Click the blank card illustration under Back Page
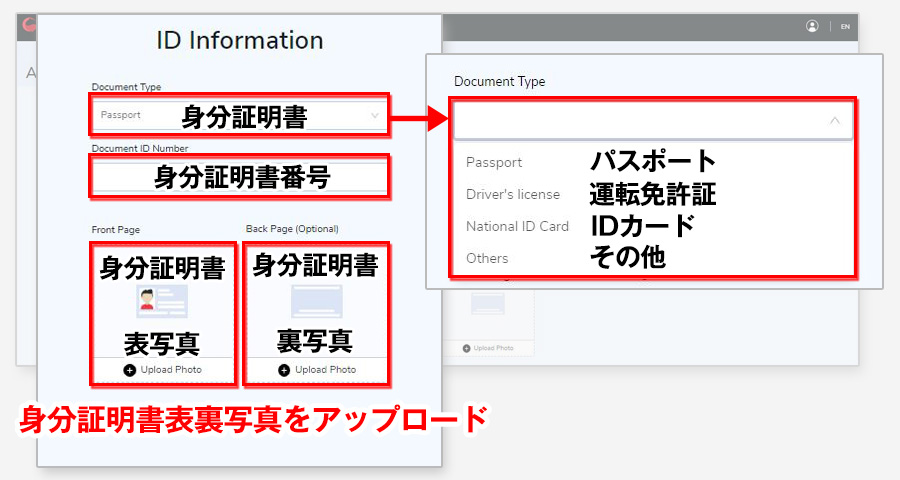The width and height of the screenshot is (900, 480). click(316, 301)
